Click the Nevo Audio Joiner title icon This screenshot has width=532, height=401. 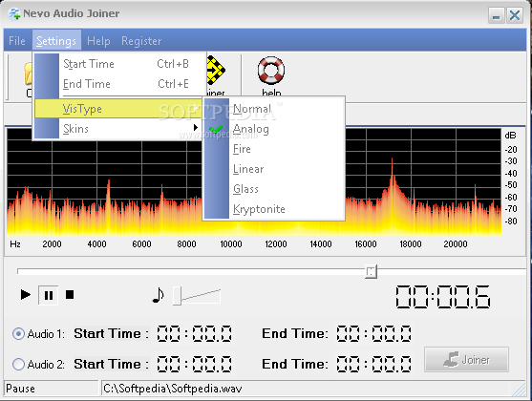tap(14, 14)
